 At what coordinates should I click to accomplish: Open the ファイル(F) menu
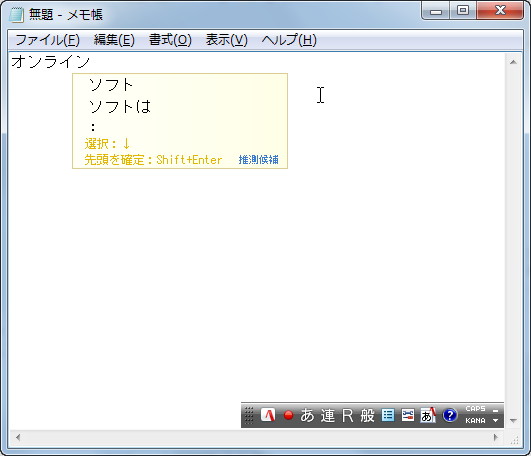coord(47,40)
